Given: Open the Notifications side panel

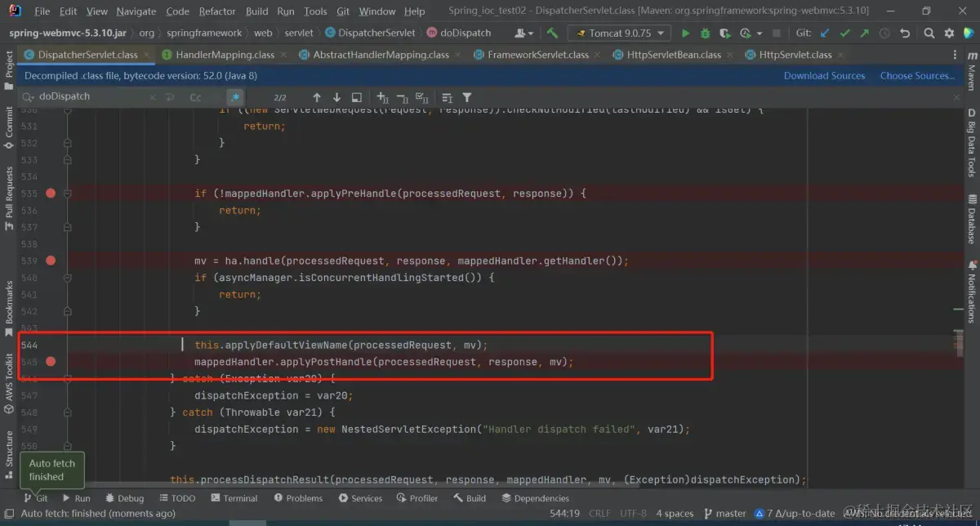Looking at the screenshot, I should (972, 292).
